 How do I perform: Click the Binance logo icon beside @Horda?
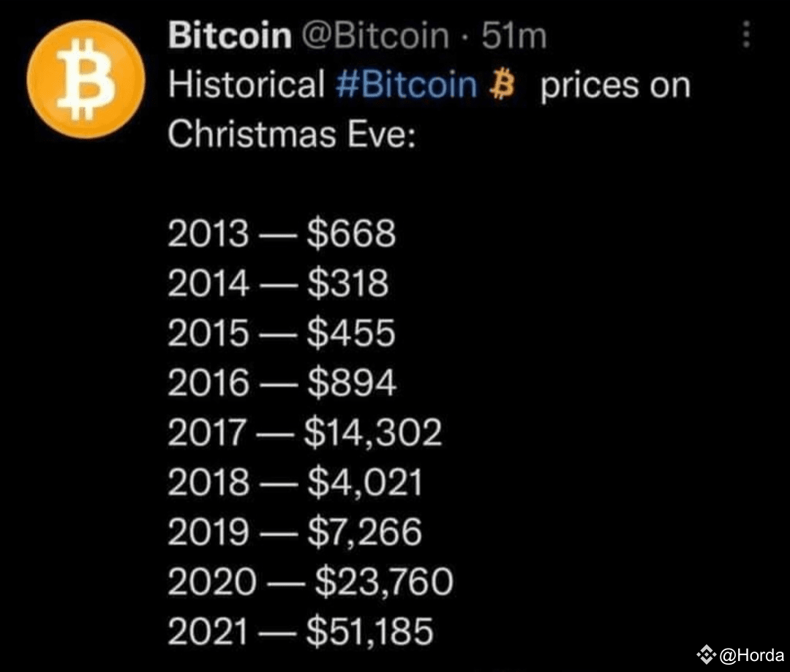click(x=706, y=654)
